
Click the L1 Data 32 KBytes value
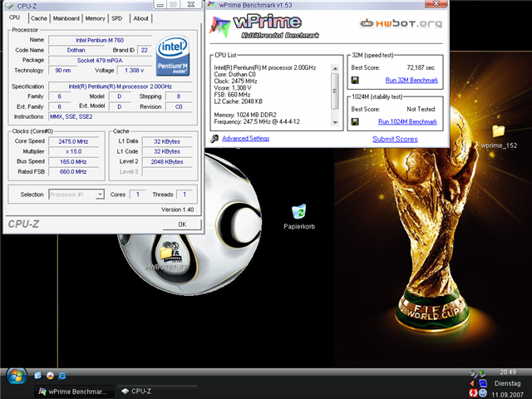click(167, 141)
